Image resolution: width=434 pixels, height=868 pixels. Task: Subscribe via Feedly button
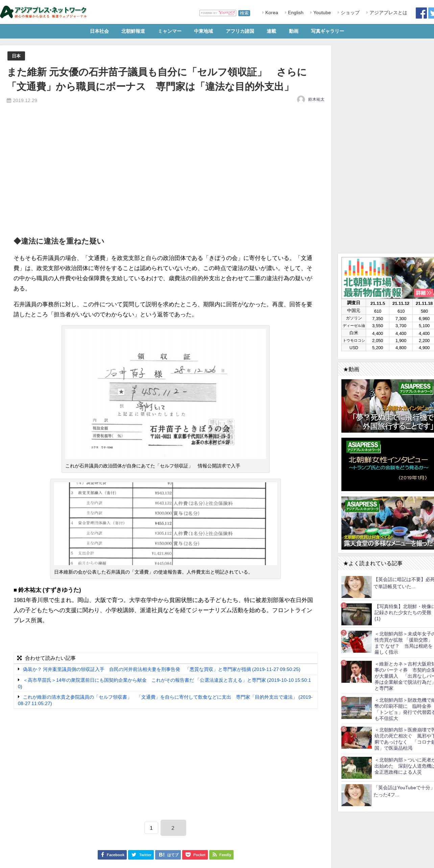(x=221, y=855)
